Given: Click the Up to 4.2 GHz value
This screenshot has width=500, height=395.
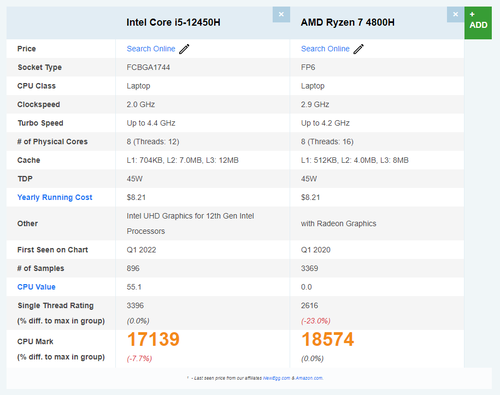Looking at the screenshot, I should [x=325, y=123].
